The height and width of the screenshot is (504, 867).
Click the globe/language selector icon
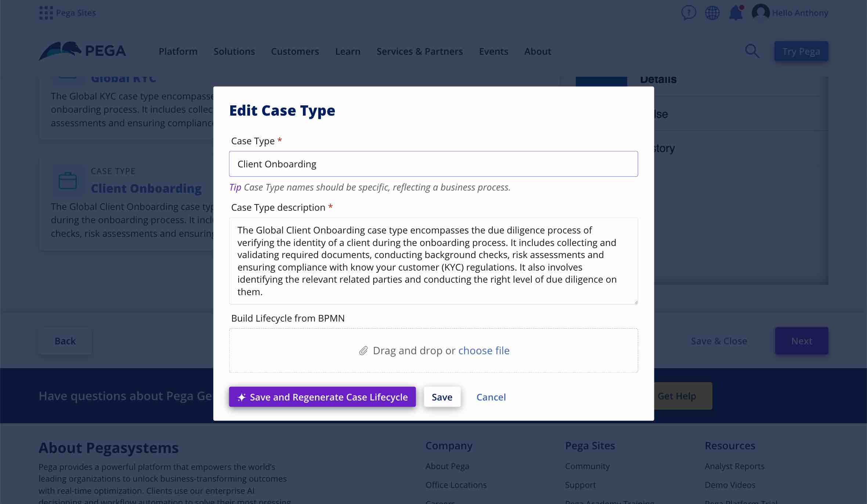point(712,13)
